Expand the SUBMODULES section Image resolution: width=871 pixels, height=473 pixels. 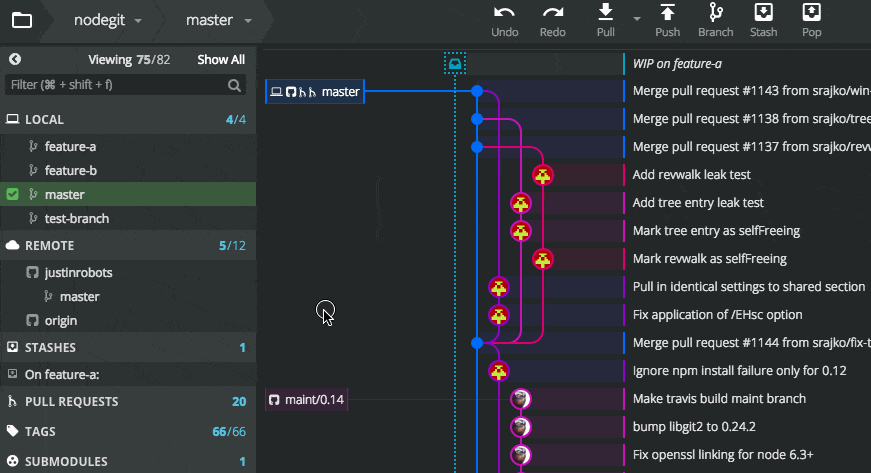128,461
